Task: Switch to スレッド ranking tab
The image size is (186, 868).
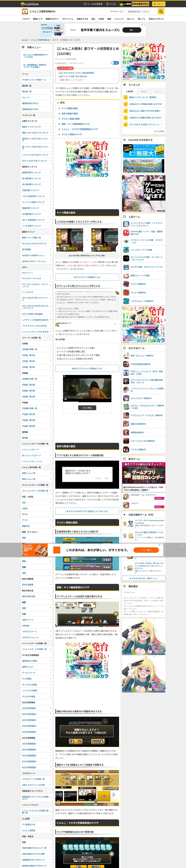Action: (x=158, y=91)
